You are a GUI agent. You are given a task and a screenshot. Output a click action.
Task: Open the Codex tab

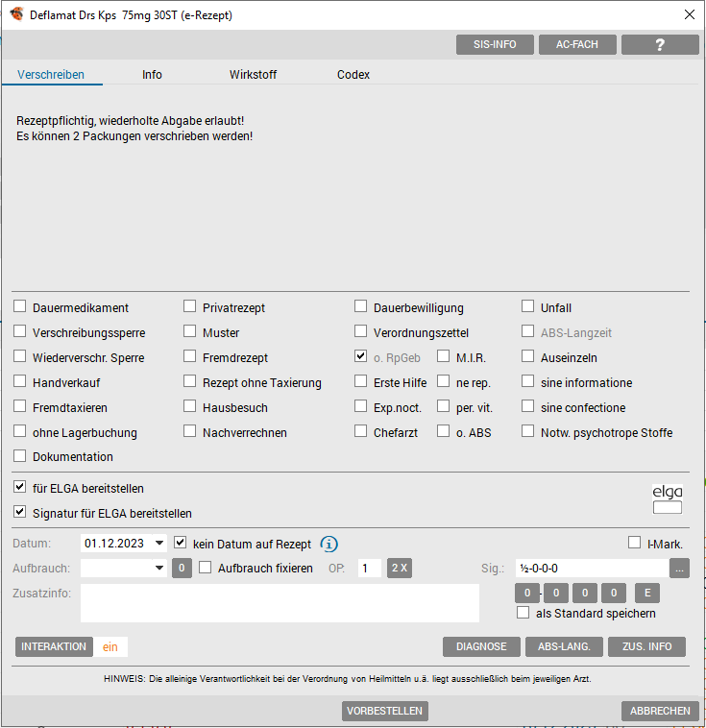353,74
